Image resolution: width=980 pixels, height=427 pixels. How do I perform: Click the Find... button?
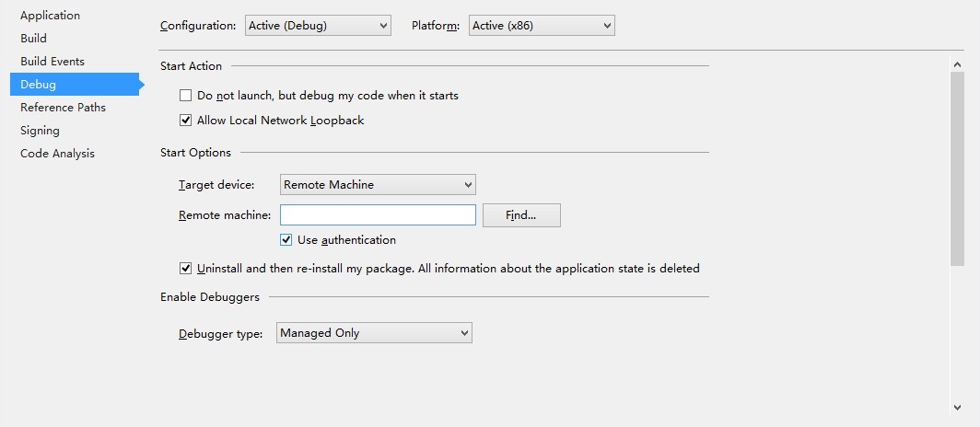(521, 215)
